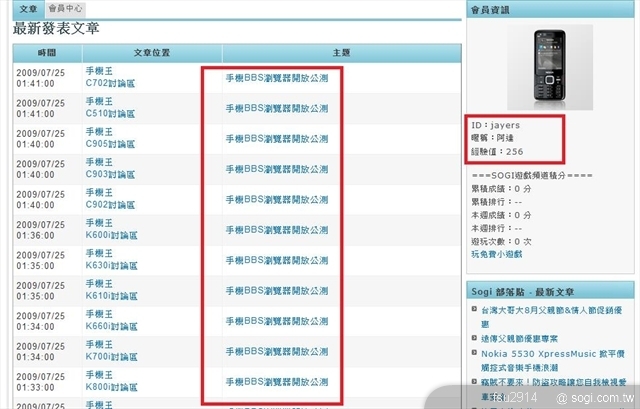Open 手機BBS瀏覽器開放公測 post in K800i row
Image resolution: width=640 pixels, height=409 pixels.
click(x=277, y=383)
